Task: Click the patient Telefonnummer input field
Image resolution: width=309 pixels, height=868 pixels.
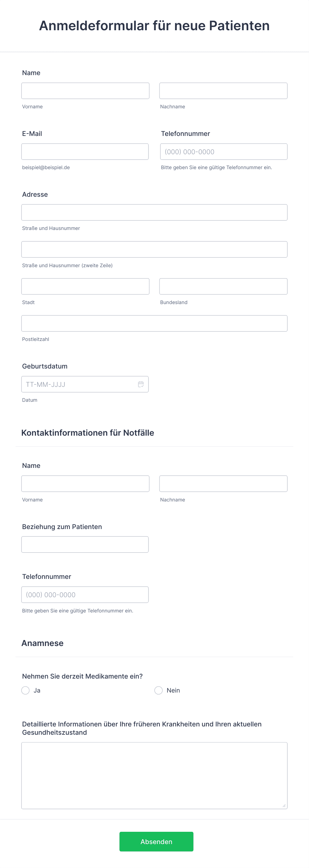Action: coord(224,152)
